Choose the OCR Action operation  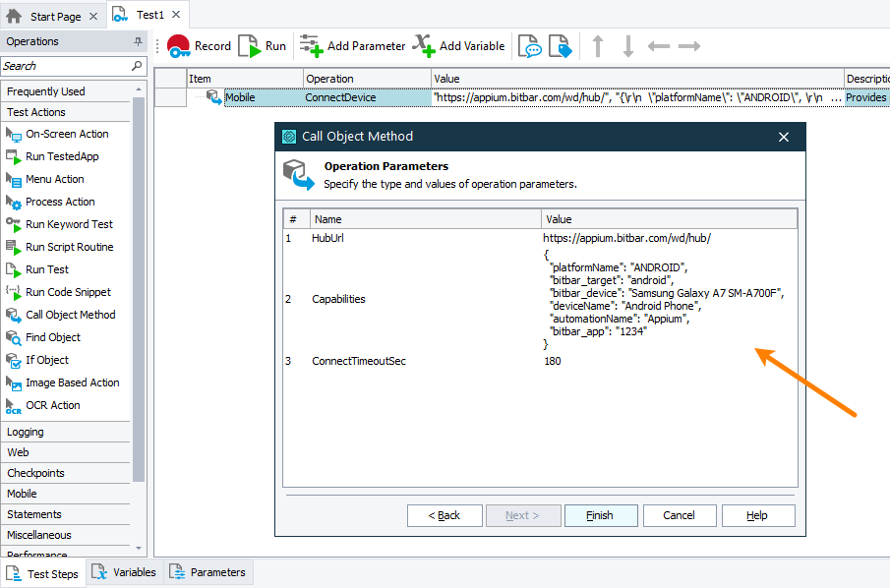[52, 405]
